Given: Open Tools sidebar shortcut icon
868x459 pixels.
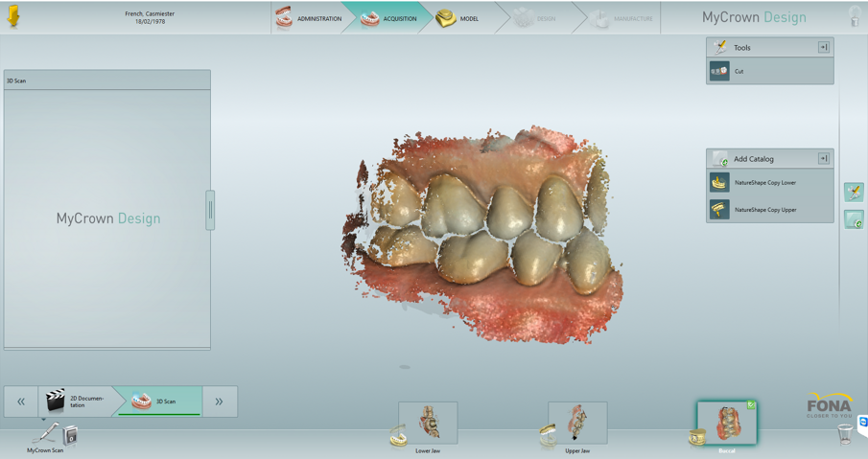Looking at the screenshot, I should click(853, 193).
